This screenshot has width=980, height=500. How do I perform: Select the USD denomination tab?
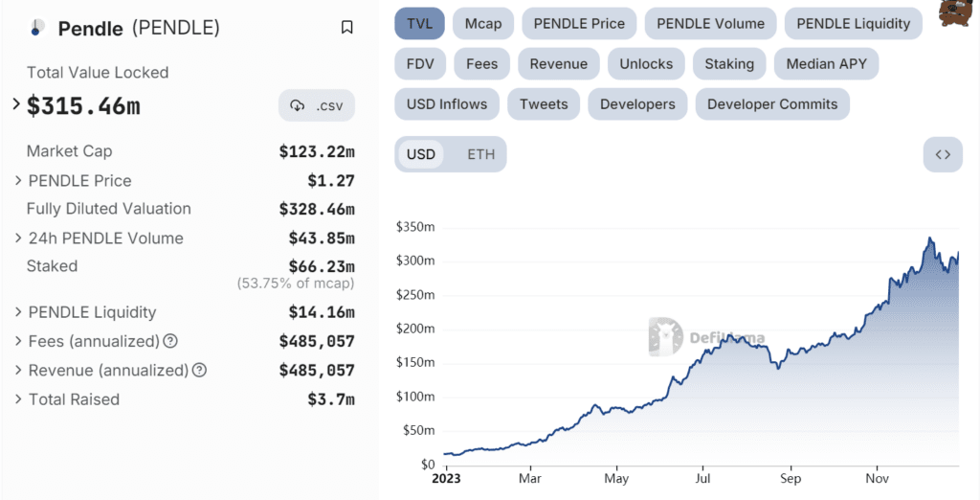421,154
